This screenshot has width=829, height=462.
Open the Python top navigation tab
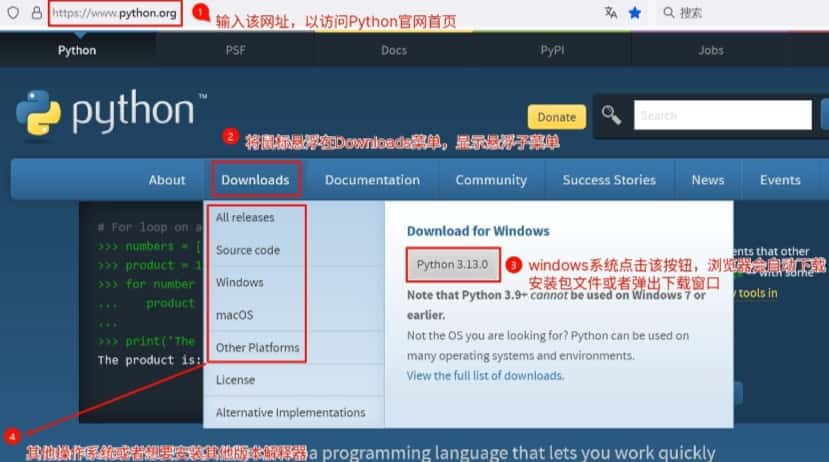point(77,50)
